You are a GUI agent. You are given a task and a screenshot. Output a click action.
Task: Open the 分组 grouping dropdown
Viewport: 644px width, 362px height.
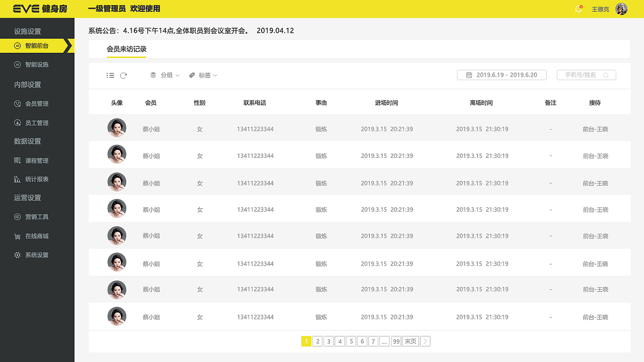pos(165,75)
